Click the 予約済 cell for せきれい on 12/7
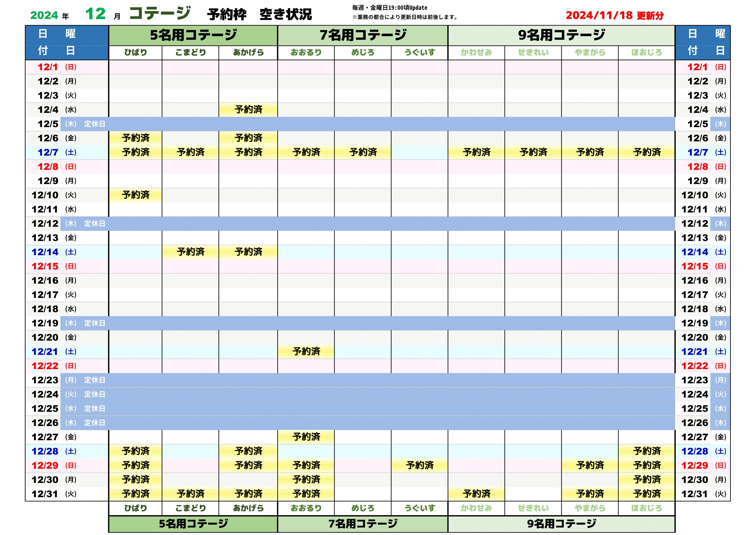Screen dimensions: 756x535 533,152
